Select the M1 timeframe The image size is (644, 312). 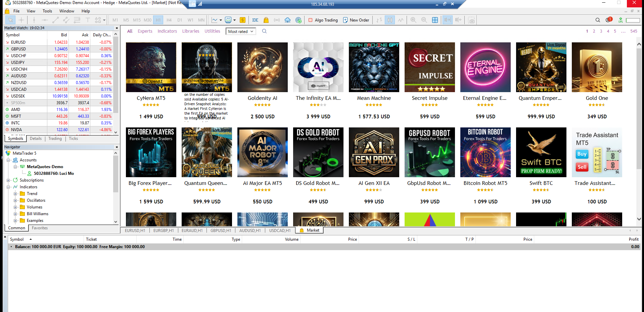point(115,20)
